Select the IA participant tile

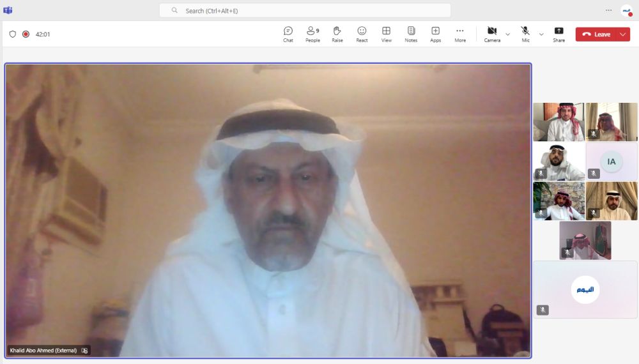[612, 161]
